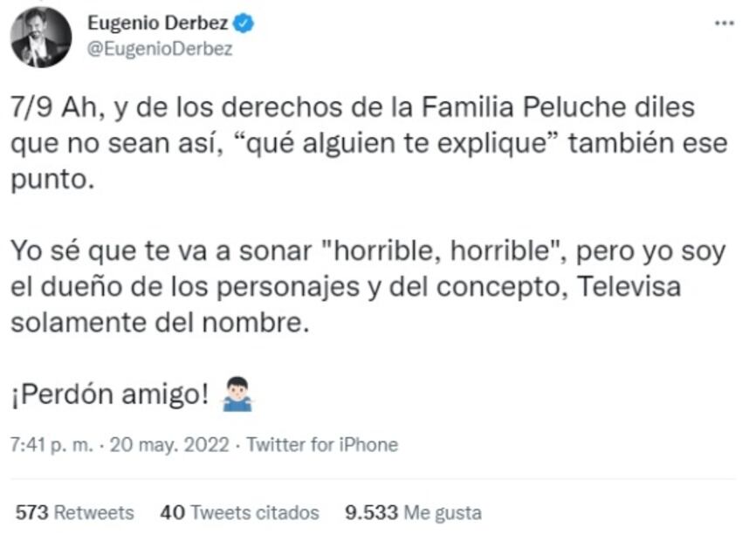The image size is (756, 541).
Task: Open Eugenio Derbez's profile picture
Action: (x=41, y=37)
